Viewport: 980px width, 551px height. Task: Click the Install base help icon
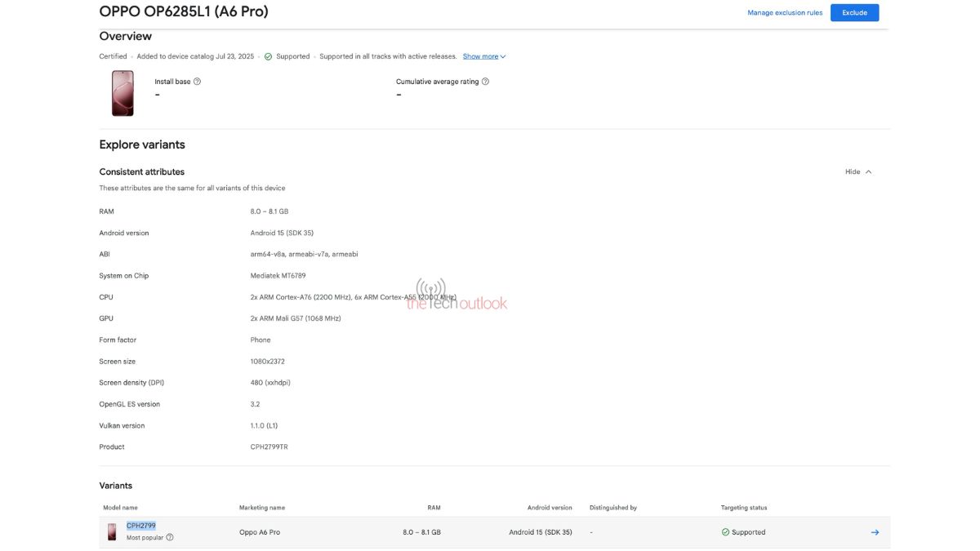click(x=197, y=82)
